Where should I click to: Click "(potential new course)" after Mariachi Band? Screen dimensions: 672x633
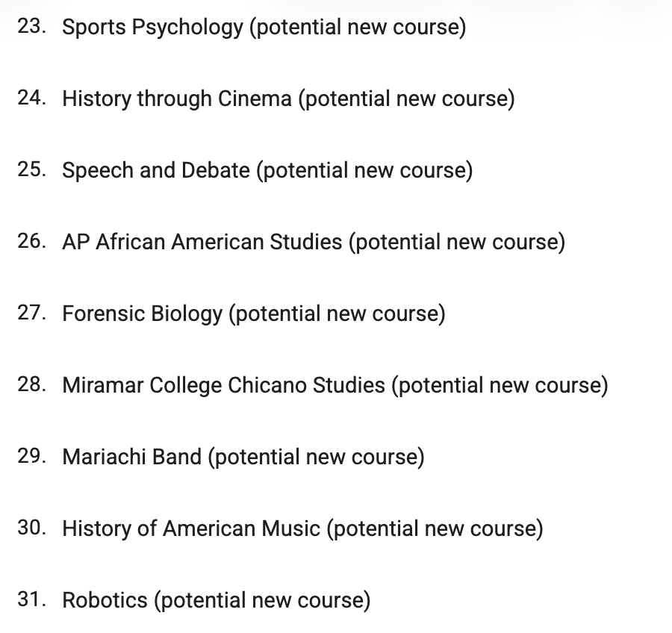[x=317, y=457]
